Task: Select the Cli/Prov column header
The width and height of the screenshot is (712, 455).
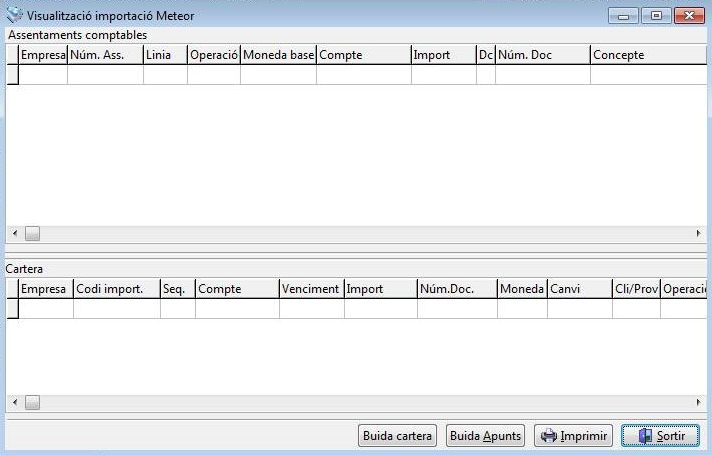Action: click(x=636, y=289)
